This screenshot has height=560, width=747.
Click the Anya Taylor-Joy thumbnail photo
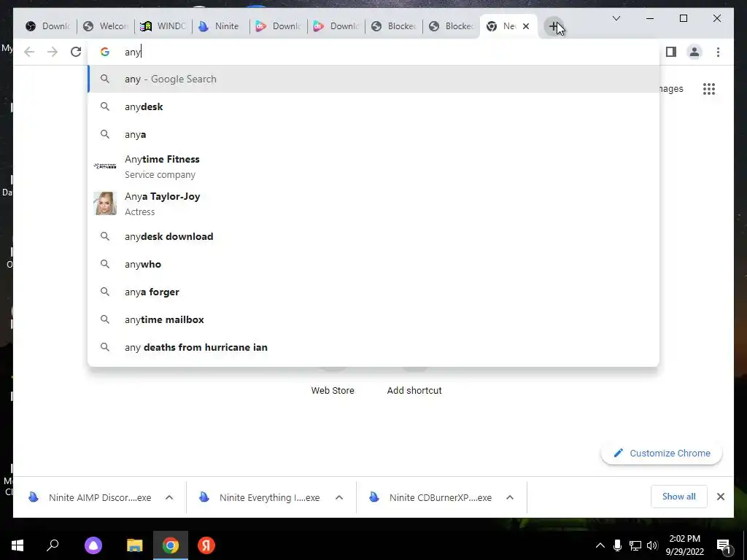[105, 203]
